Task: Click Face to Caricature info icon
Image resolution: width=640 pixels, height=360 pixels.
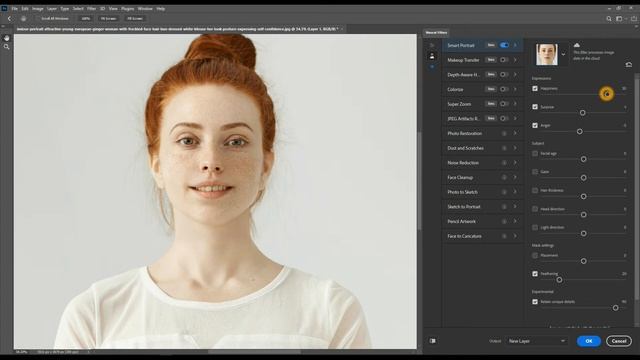Action: click(x=504, y=236)
